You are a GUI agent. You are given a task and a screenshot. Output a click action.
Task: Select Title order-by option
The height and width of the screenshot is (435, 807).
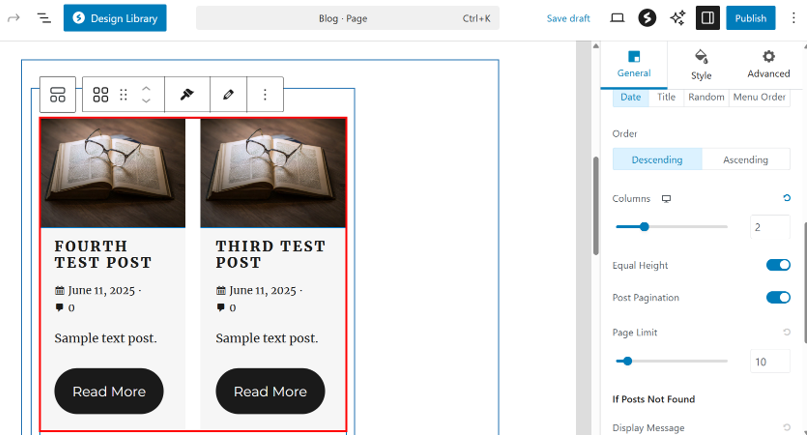pyautogui.click(x=666, y=97)
